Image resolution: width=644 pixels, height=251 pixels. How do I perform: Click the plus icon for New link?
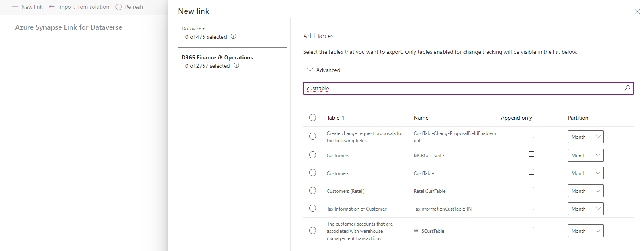(15, 7)
